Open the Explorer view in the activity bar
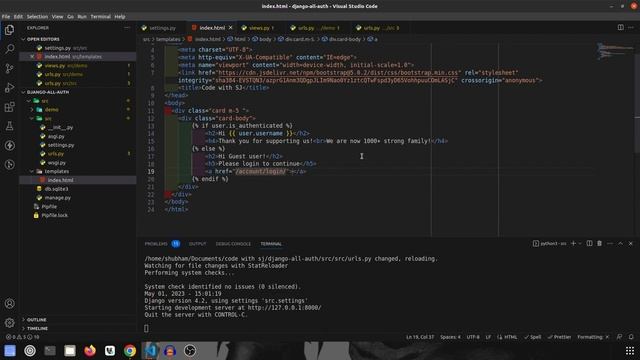640x360 pixels. coord(9,30)
